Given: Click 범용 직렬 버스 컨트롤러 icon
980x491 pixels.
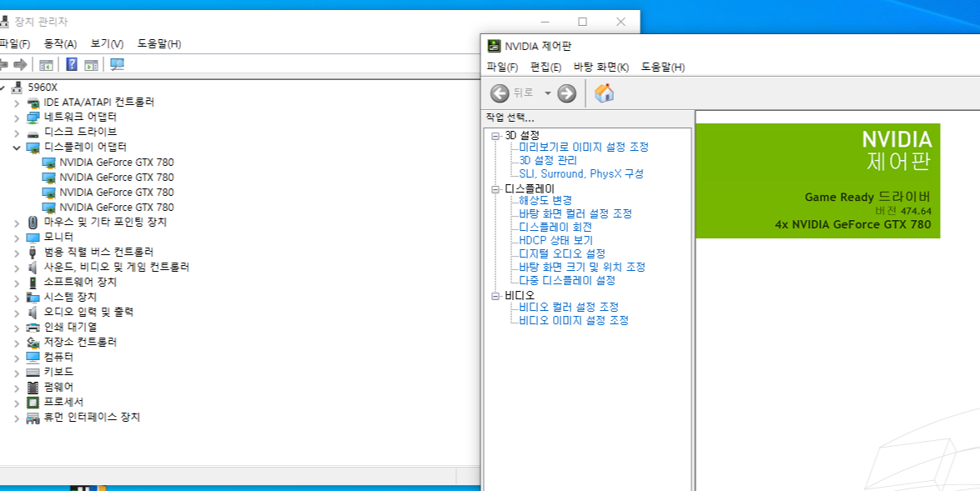Looking at the screenshot, I should tap(33, 253).
